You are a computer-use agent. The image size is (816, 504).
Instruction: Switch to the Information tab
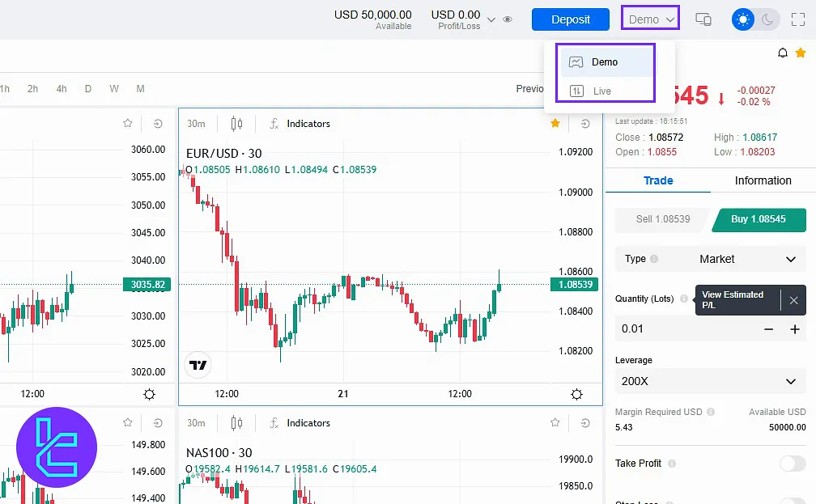[x=763, y=180]
